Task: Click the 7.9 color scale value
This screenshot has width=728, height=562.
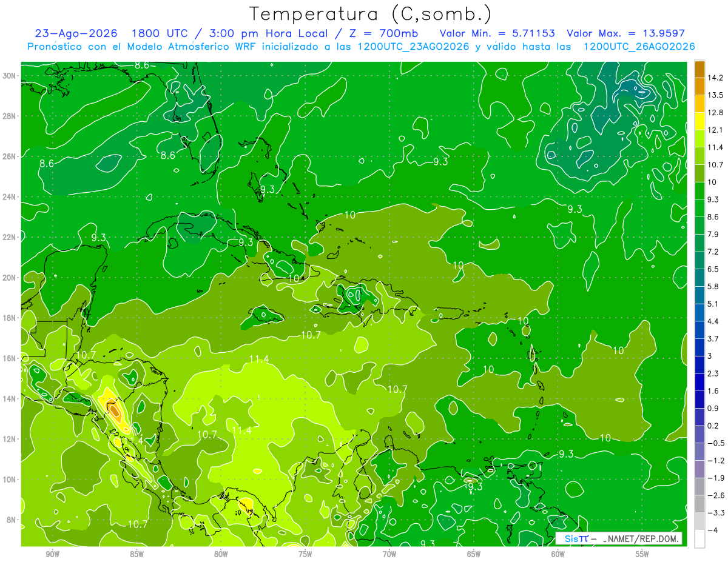Action: (713, 234)
